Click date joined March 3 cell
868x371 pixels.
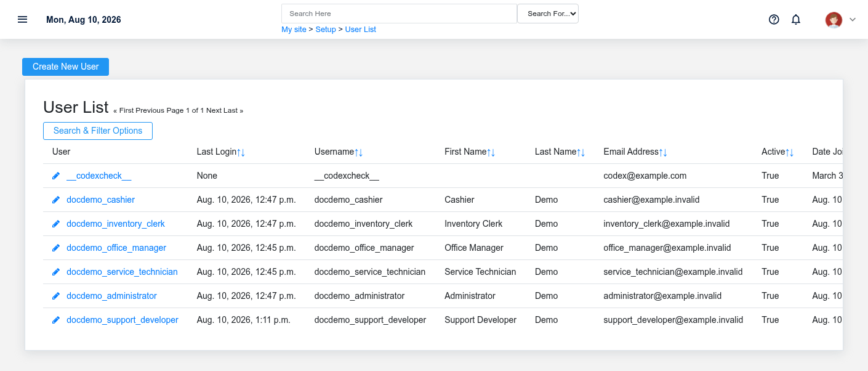tap(827, 176)
